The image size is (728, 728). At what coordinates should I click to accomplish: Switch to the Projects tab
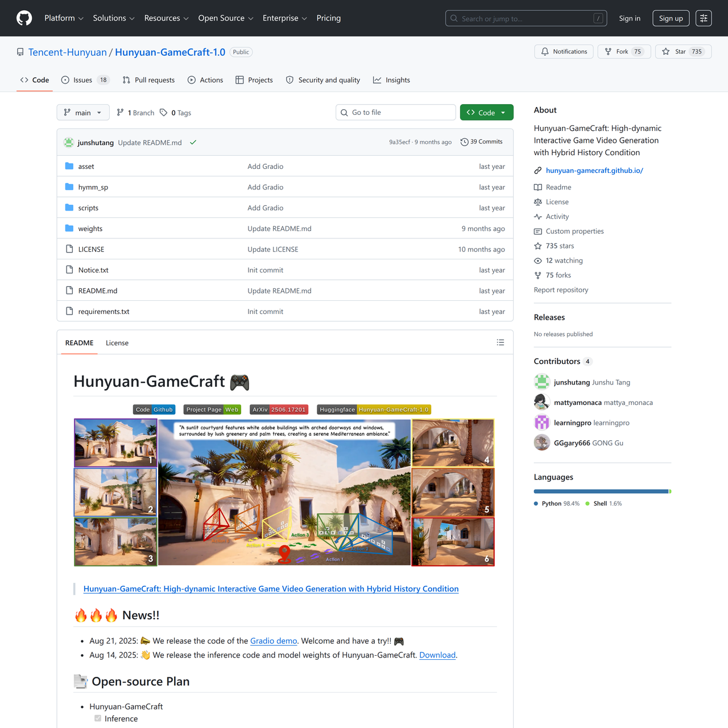tap(254, 80)
